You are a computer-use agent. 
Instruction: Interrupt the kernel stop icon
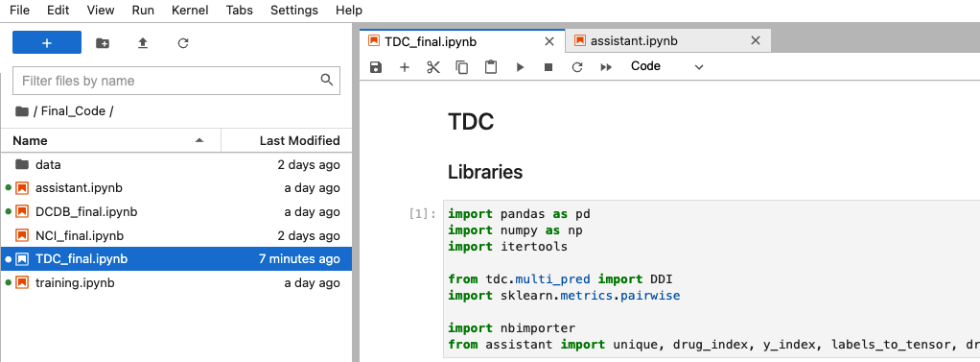(548, 67)
